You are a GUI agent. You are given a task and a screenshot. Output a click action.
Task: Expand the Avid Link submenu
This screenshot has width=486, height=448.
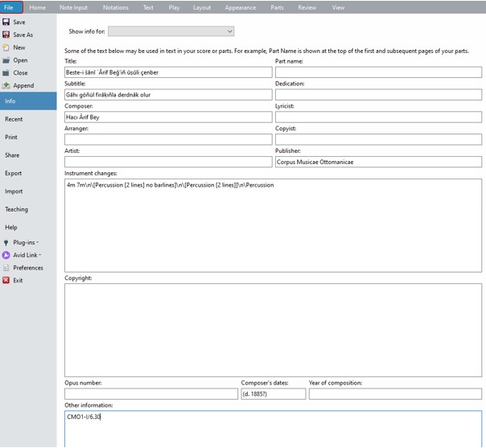27,255
